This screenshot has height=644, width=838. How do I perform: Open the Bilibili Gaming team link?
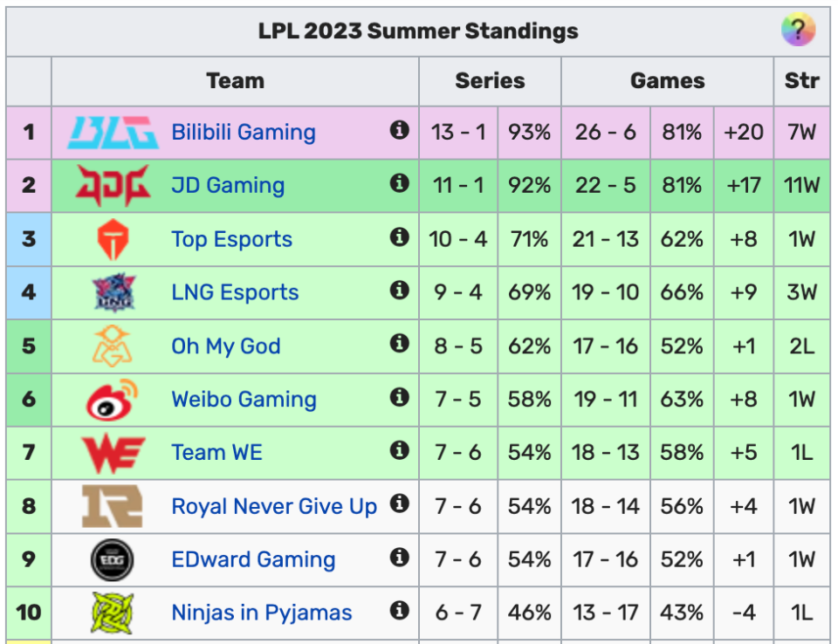244,132
